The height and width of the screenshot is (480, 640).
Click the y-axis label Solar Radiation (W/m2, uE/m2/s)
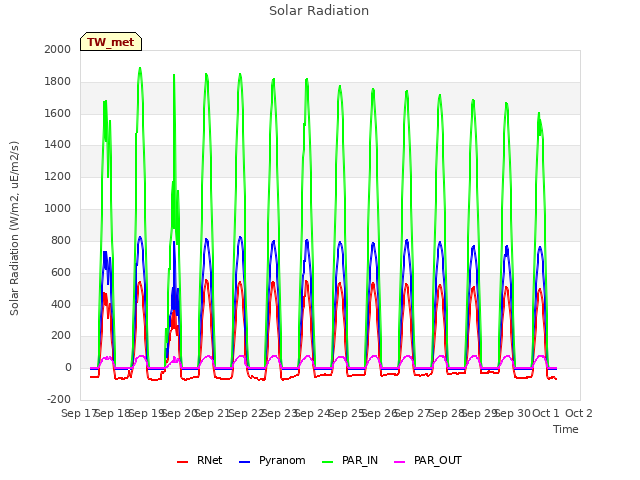pyautogui.click(x=14, y=228)
